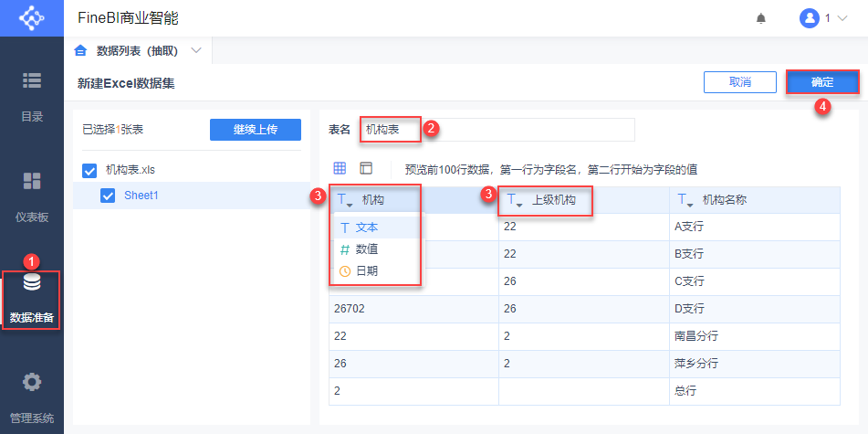Click the grid table preview icon

coord(340,168)
